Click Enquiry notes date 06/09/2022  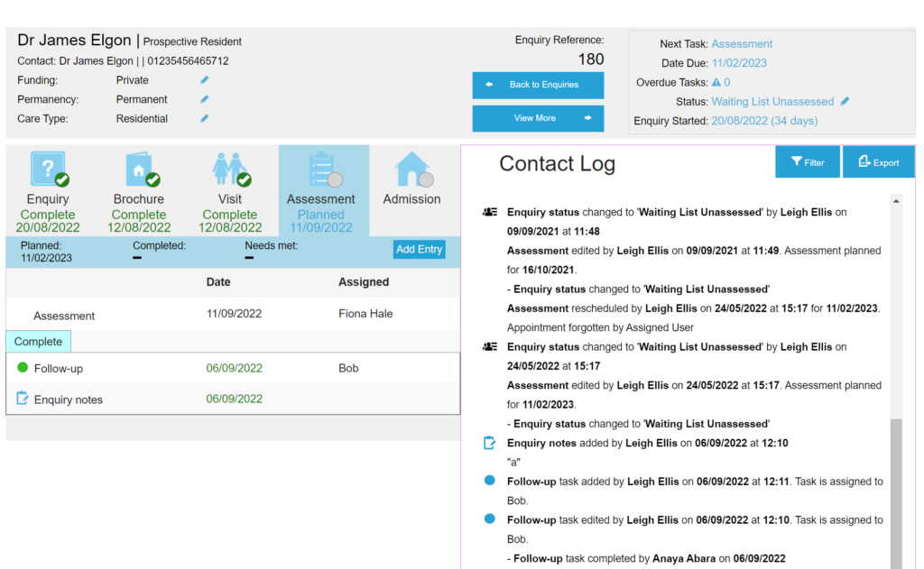coord(234,399)
